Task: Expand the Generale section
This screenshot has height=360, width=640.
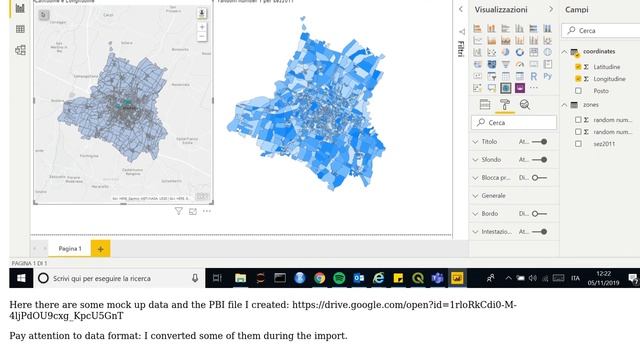Action: pyautogui.click(x=475, y=196)
